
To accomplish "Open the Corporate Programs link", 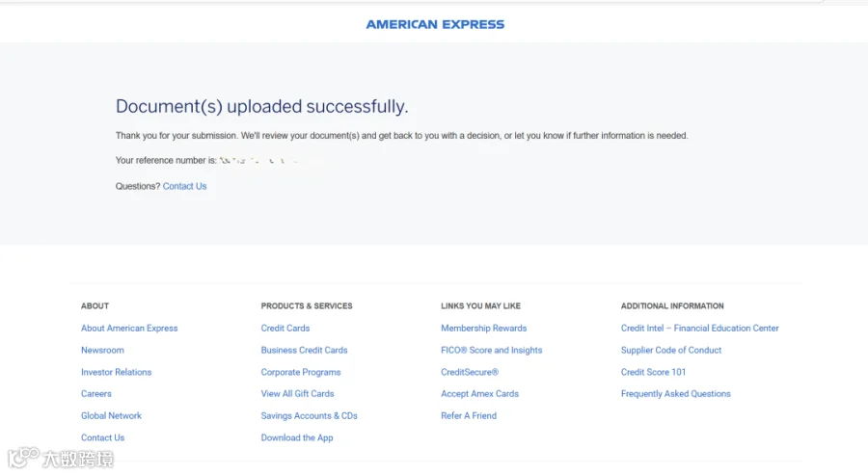I will [x=301, y=372].
